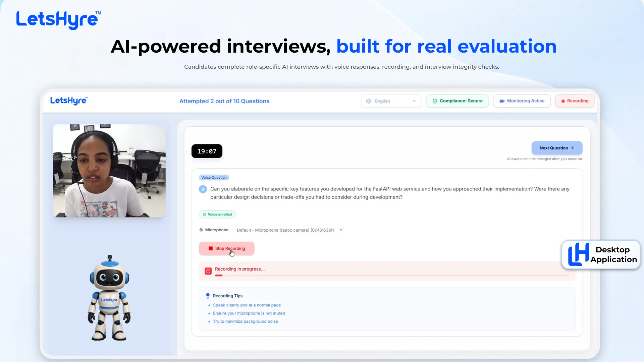This screenshot has height=362, width=644.
Task: Click the blue circle showing question number 2
Action: [203, 189]
